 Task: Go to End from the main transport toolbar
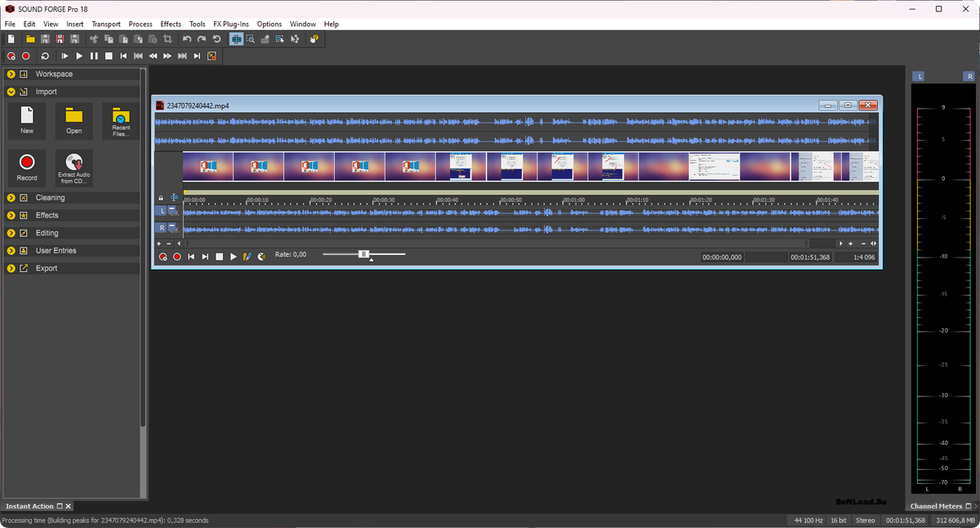point(197,56)
